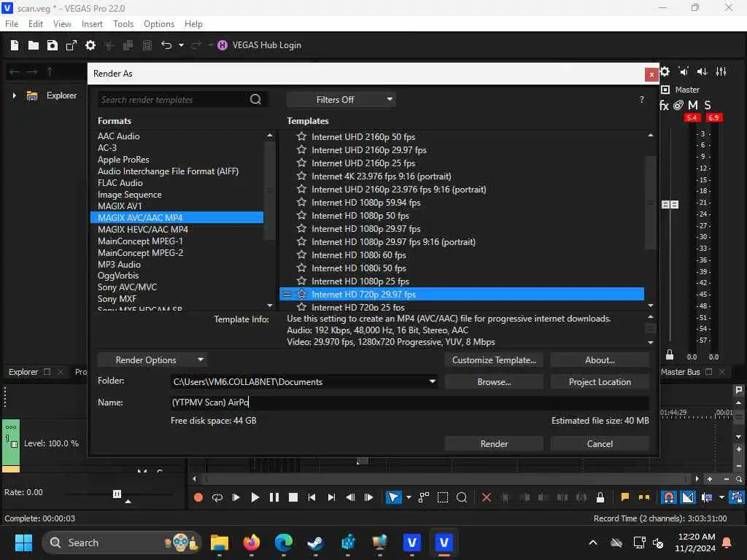The height and width of the screenshot is (560, 747).
Task: Toggle the Master FX button
Action: (664, 105)
